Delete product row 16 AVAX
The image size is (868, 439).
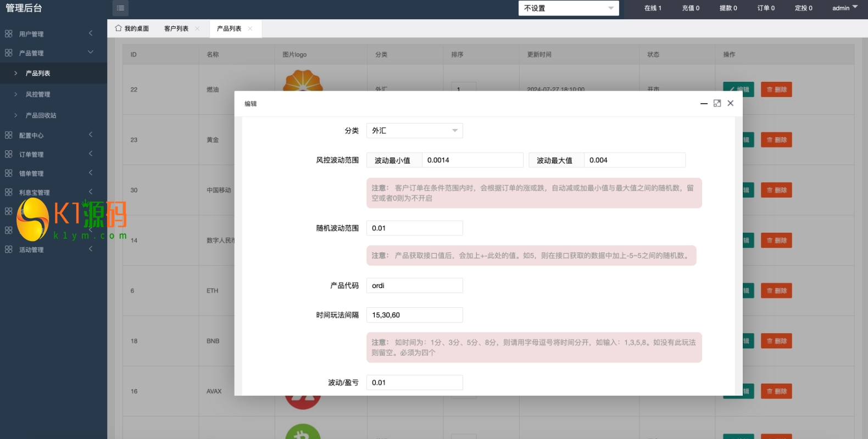[x=776, y=391]
